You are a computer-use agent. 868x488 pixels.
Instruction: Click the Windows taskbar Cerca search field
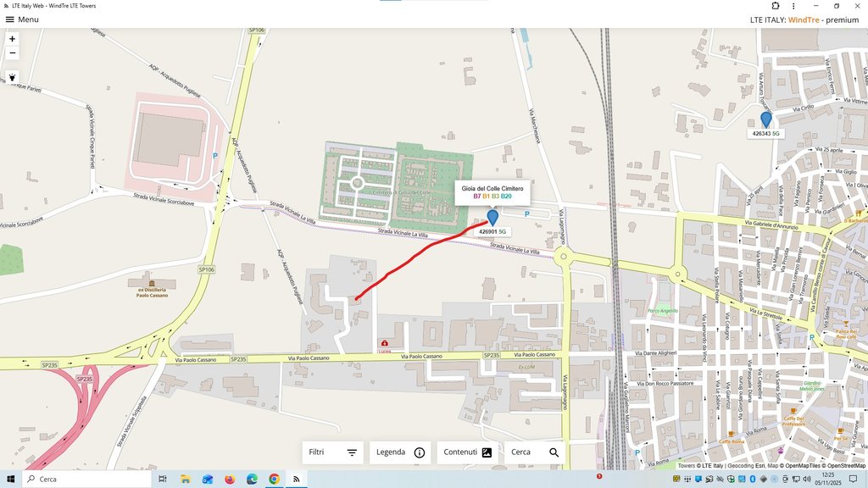87,480
